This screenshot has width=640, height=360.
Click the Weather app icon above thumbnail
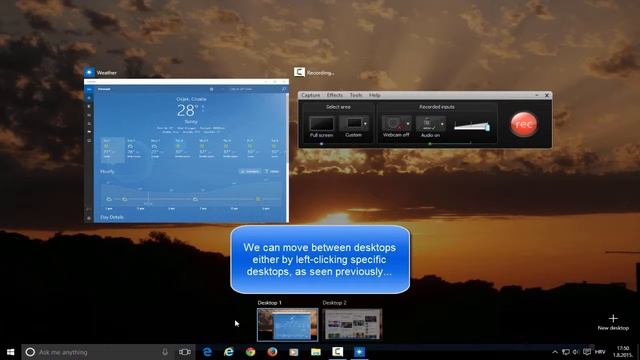click(89, 72)
